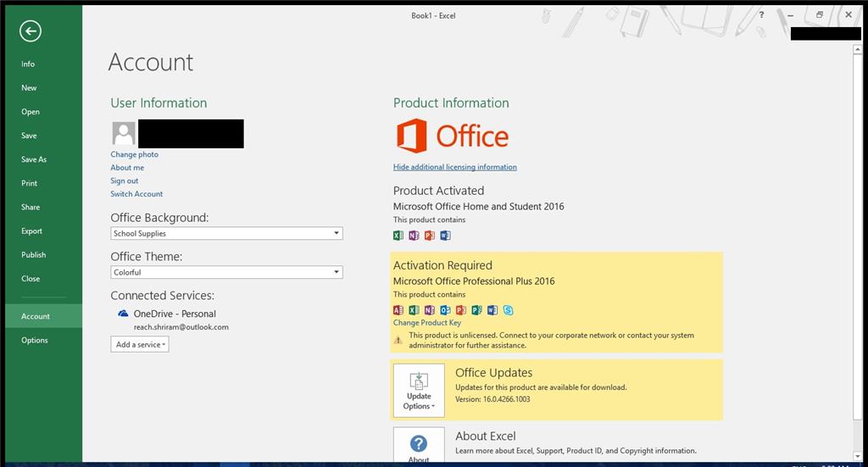868x467 pixels.
Task: Click the Sign out link
Action: click(124, 181)
